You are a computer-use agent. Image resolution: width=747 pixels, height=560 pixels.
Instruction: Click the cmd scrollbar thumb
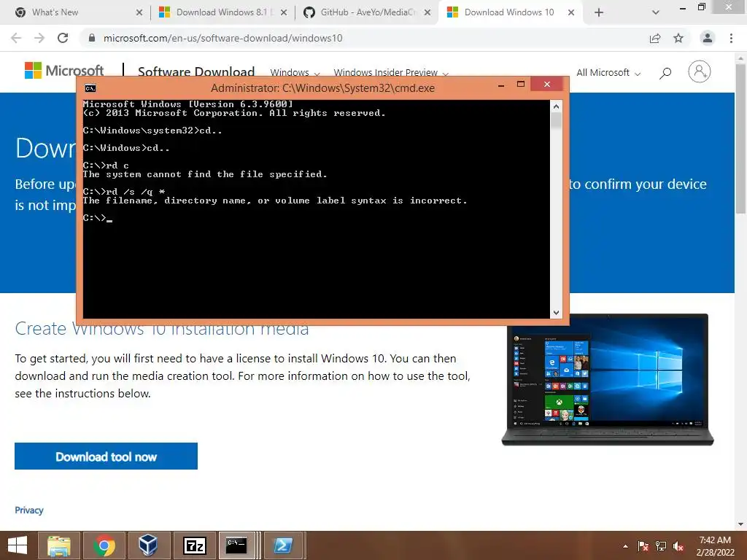click(x=556, y=120)
